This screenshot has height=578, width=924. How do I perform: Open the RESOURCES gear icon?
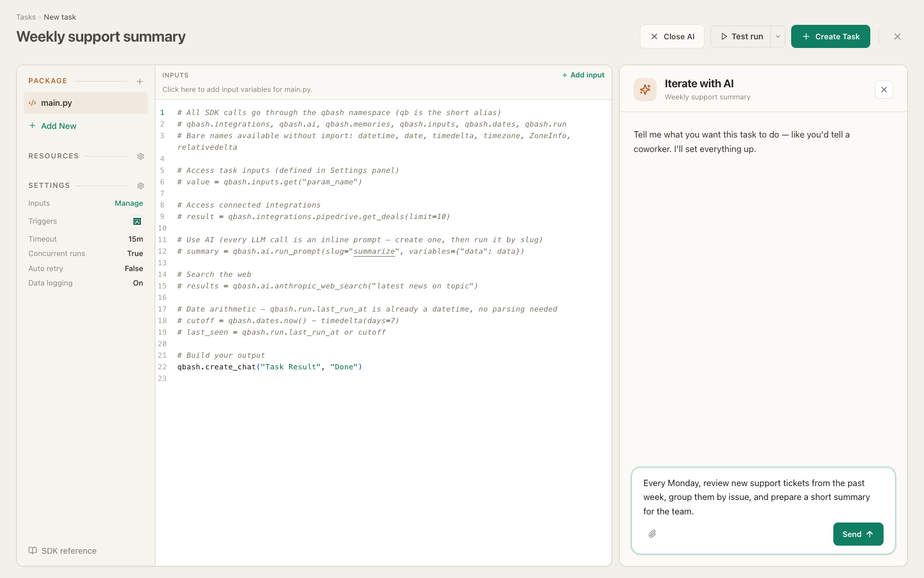(x=140, y=156)
